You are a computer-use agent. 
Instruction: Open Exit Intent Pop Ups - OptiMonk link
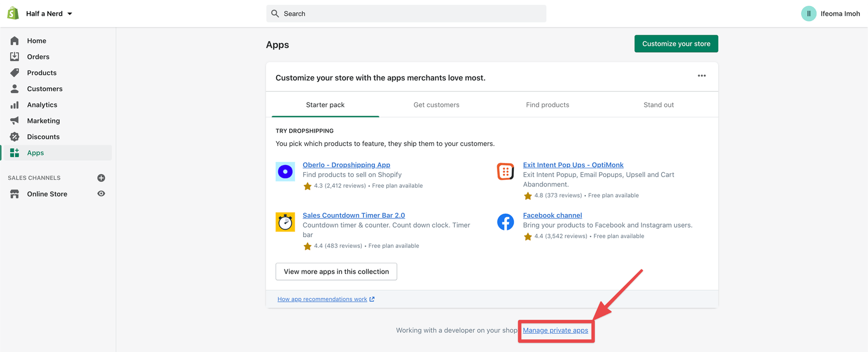coord(573,165)
